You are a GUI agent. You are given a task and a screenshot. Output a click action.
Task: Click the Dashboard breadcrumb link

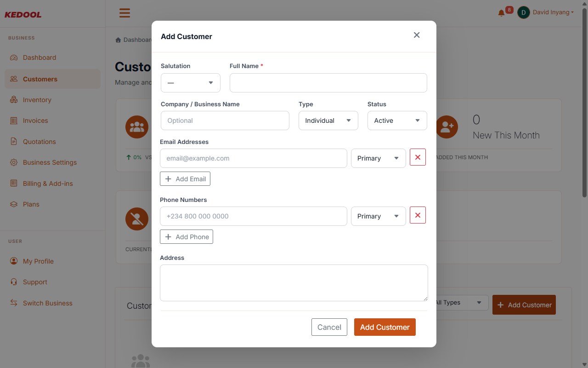pyautogui.click(x=133, y=40)
